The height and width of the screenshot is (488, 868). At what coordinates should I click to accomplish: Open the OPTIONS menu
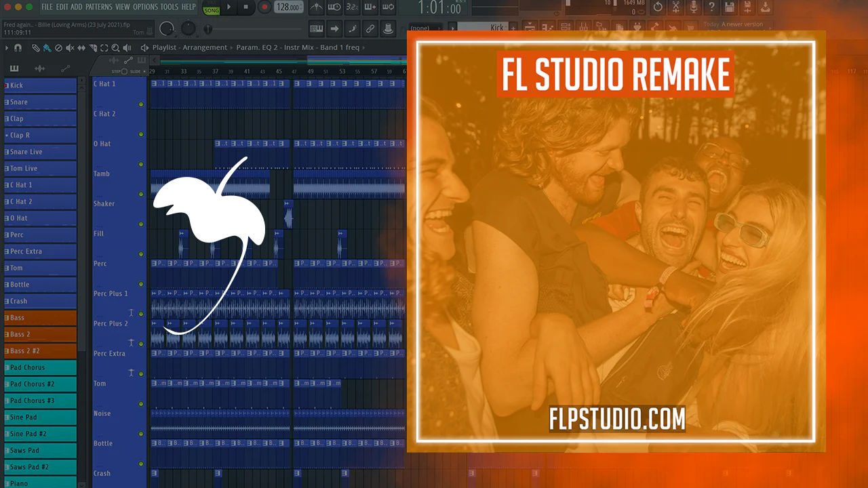145,7
